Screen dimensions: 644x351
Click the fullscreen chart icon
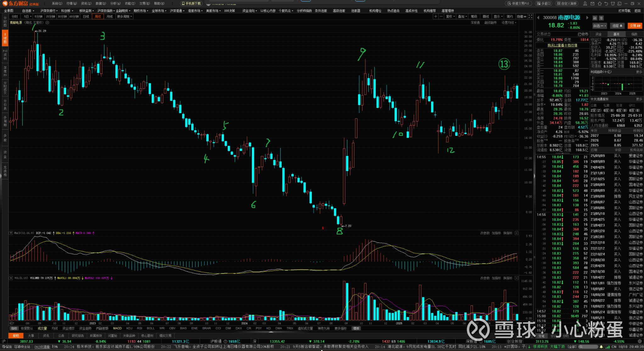530,16
